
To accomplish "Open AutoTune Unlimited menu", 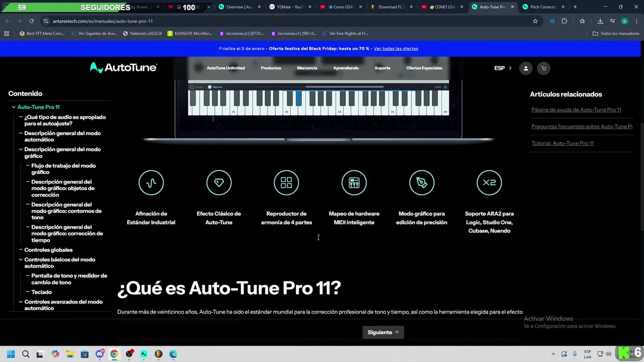I will 226,68.
